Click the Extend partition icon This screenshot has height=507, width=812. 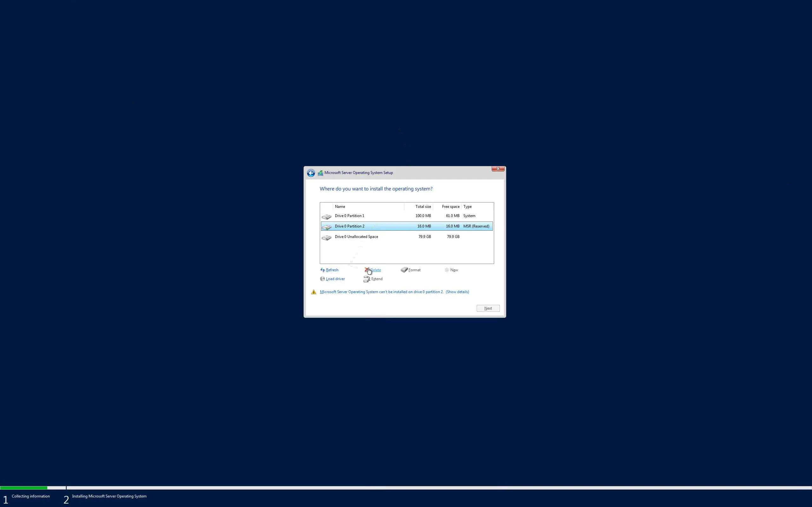(x=366, y=279)
